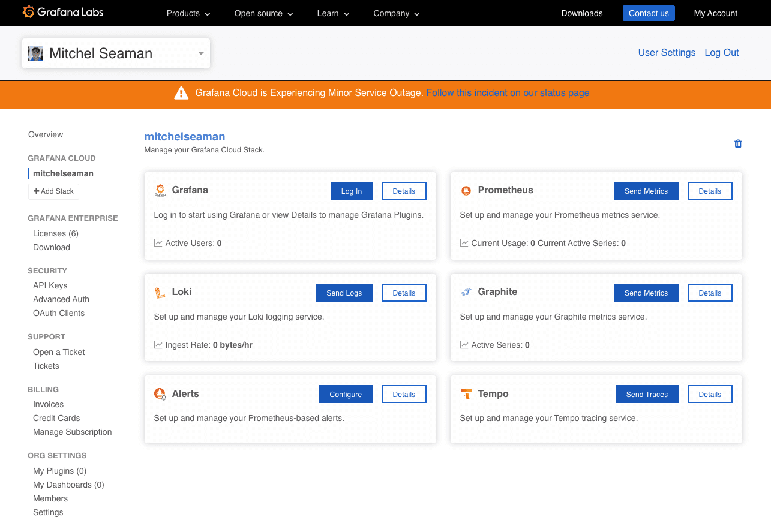
Task: Expand the Open source menu
Action: 263,13
